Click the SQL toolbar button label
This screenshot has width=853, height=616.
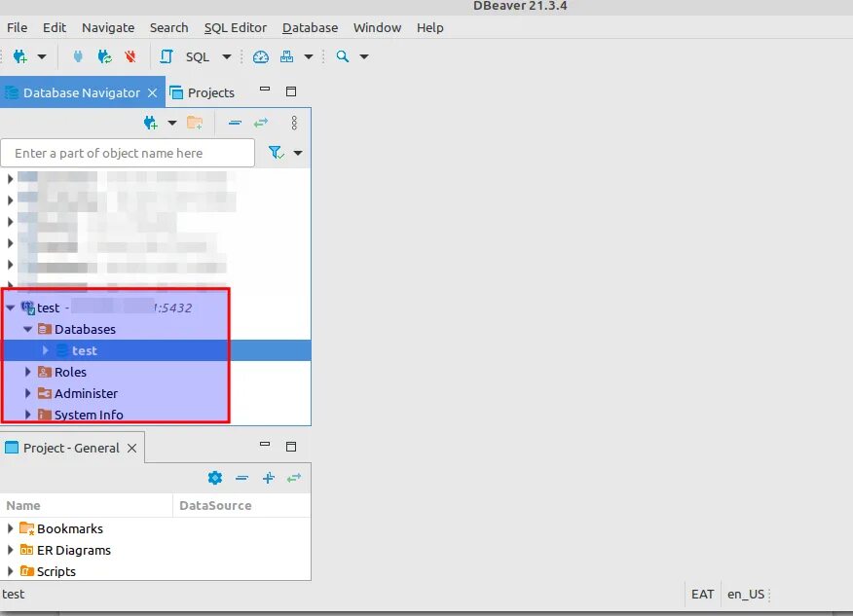[198, 57]
